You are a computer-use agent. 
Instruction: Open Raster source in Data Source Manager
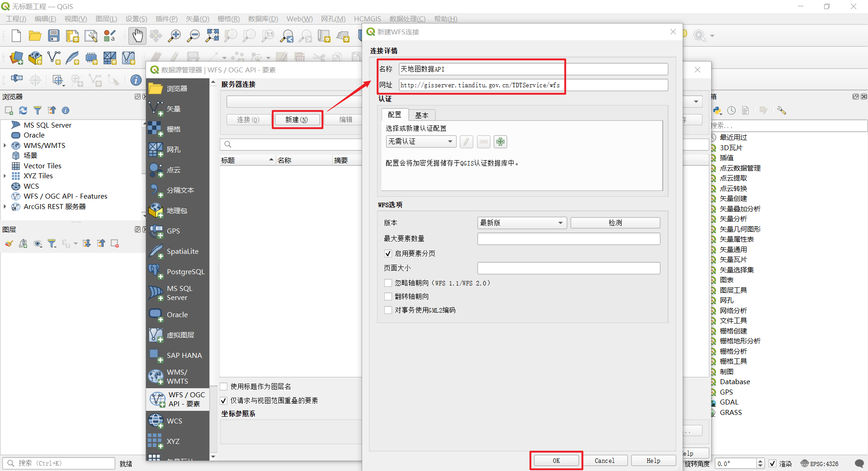click(178, 129)
